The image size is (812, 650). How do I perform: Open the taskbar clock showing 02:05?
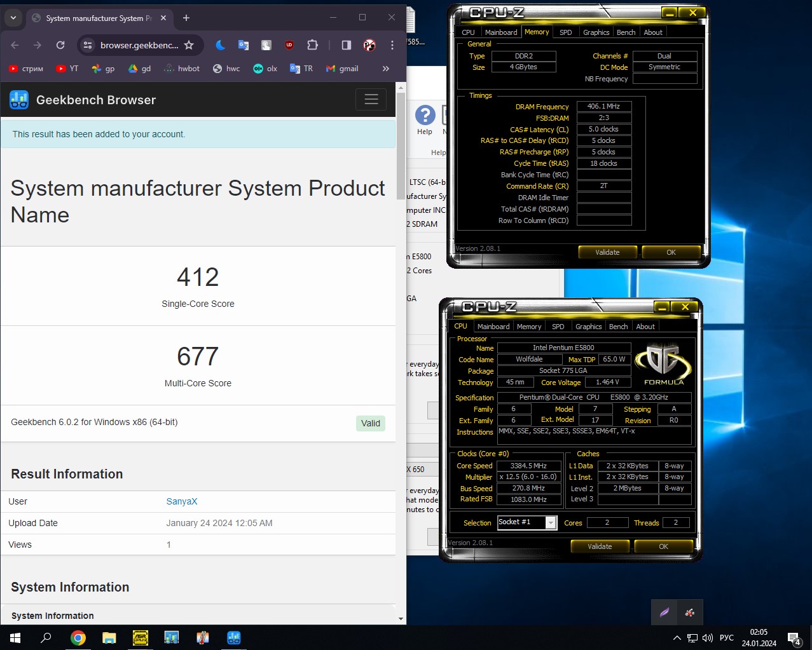[759, 638]
